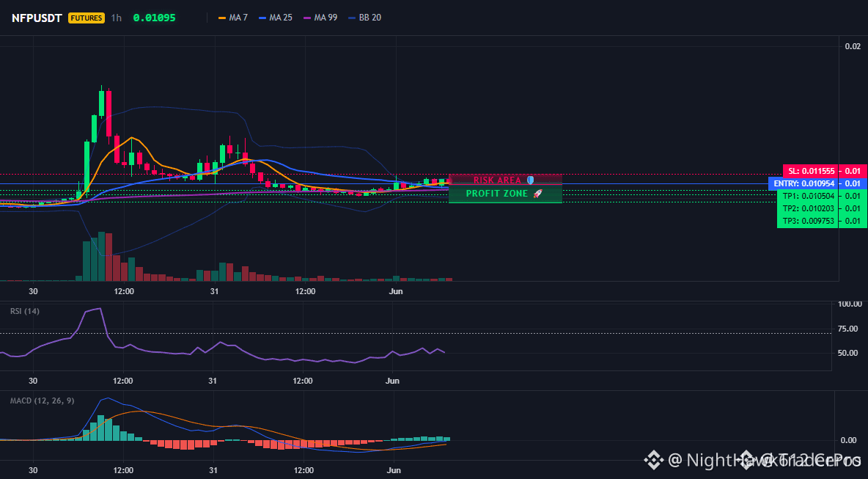Click the 0.01095 current price
Screen dimensions: 868x479
(155, 18)
